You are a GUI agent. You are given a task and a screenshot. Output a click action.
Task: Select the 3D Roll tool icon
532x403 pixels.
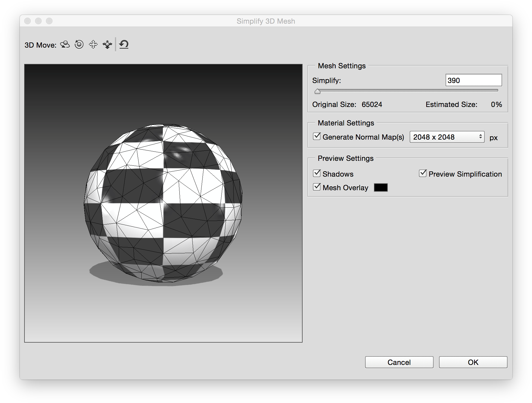tap(79, 44)
